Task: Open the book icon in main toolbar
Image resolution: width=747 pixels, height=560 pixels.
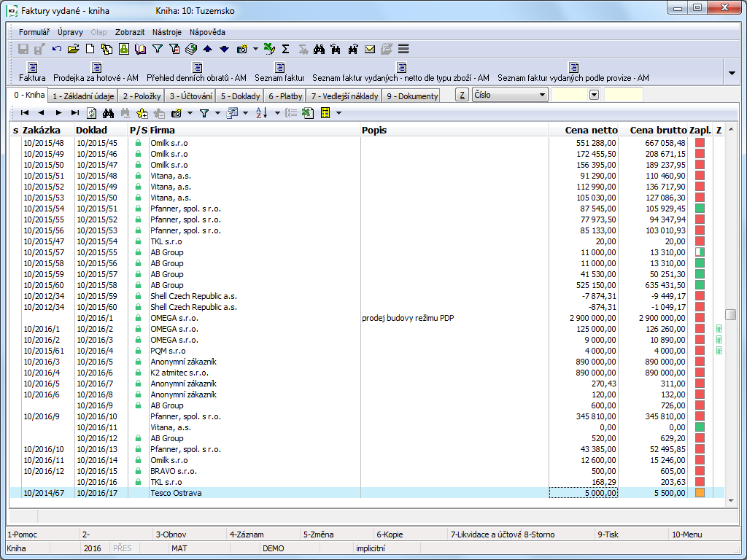Action: pyautogui.click(x=141, y=49)
